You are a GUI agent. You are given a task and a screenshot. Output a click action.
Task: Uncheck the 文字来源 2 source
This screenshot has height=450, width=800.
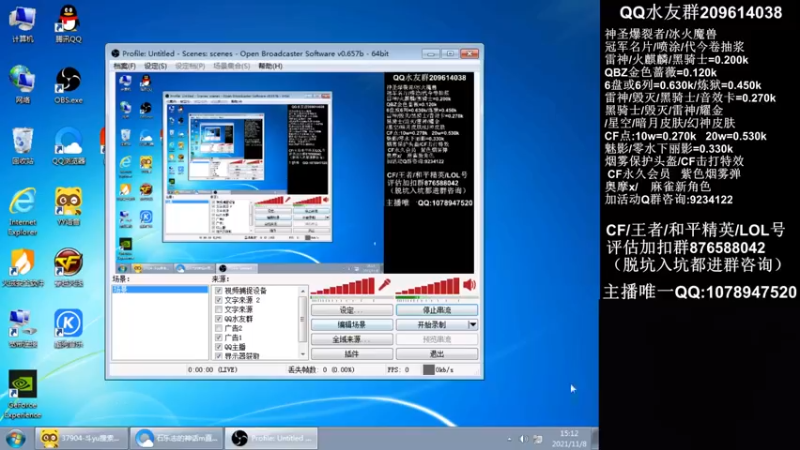point(219,300)
